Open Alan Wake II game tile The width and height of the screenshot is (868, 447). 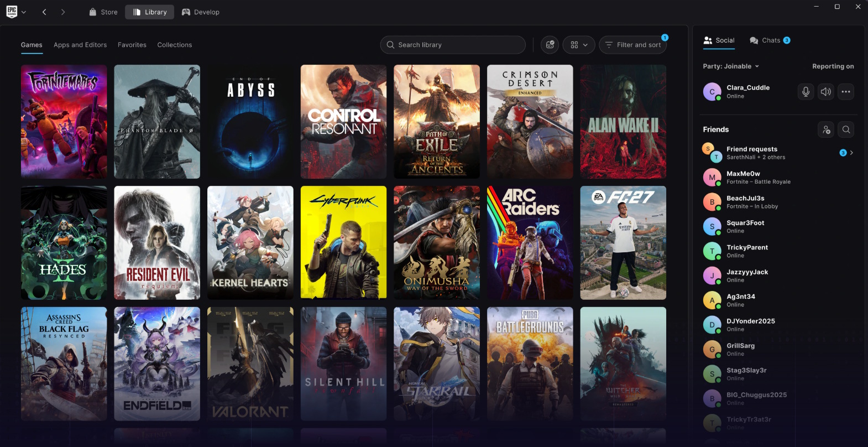click(623, 122)
